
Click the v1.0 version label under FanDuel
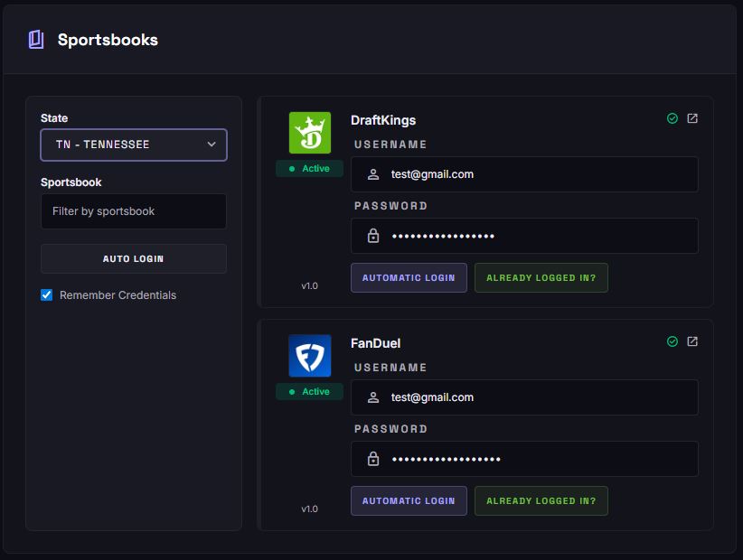click(x=309, y=509)
